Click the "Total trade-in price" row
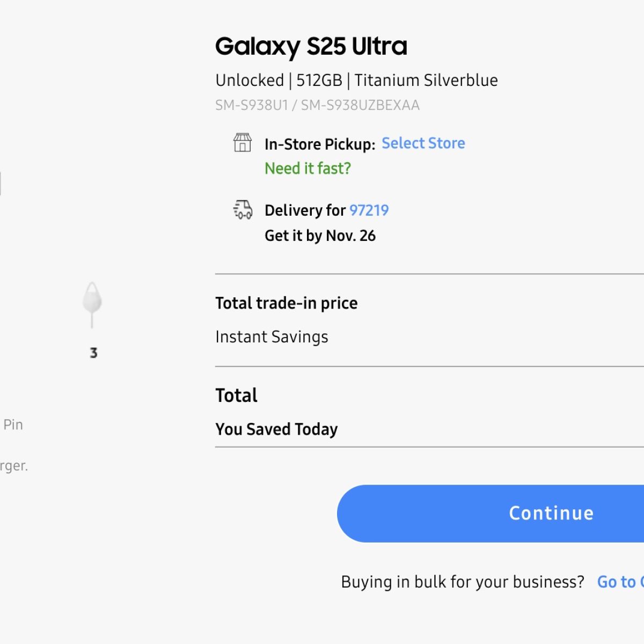644x644 pixels. [287, 303]
